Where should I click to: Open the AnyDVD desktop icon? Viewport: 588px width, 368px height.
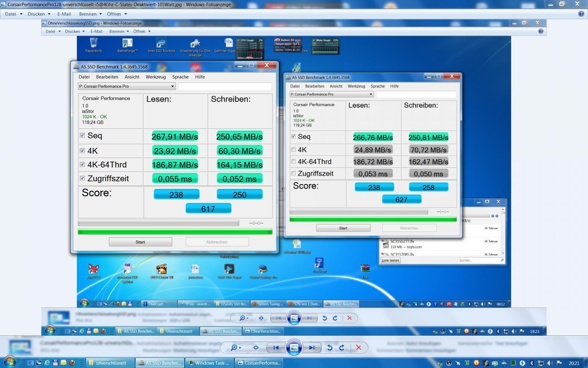tap(93, 272)
